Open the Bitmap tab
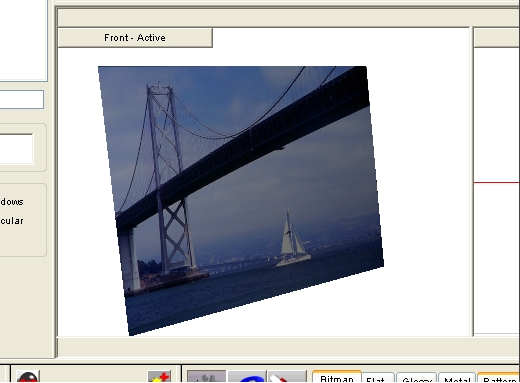 [337, 377]
